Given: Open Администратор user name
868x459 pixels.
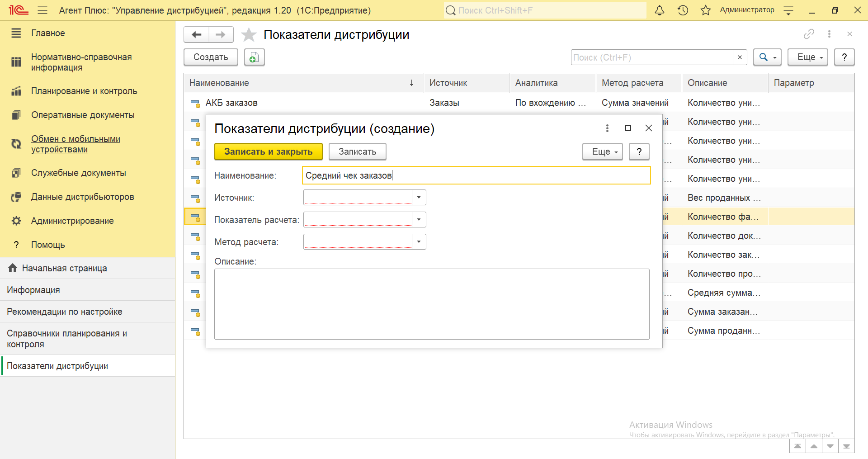Looking at the screenshot, I should coord(747,10).
